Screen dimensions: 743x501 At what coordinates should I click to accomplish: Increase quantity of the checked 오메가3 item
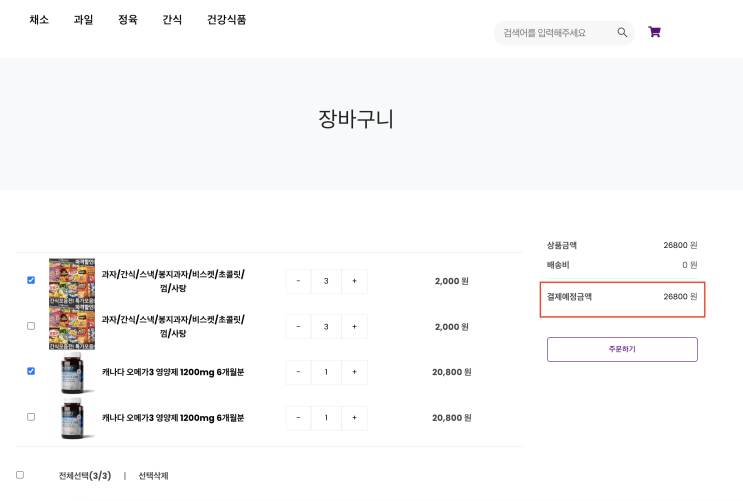click(x=354, y=372)
